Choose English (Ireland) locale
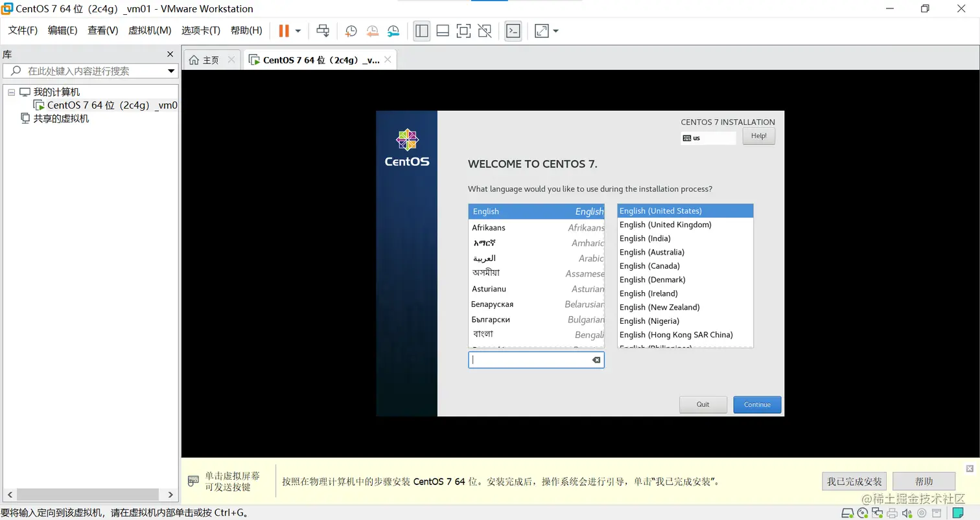 tap(685, 293)
